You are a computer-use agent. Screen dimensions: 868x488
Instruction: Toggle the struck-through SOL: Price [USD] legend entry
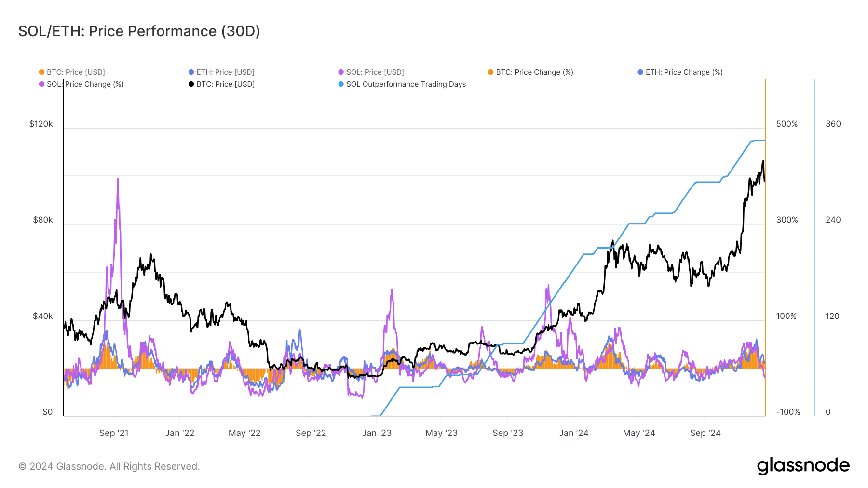coord(371,72)
